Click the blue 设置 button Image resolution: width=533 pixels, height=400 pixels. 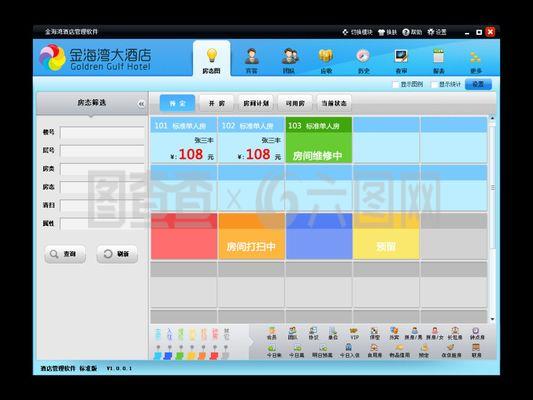pyautogui.click(x=478, y=84)
